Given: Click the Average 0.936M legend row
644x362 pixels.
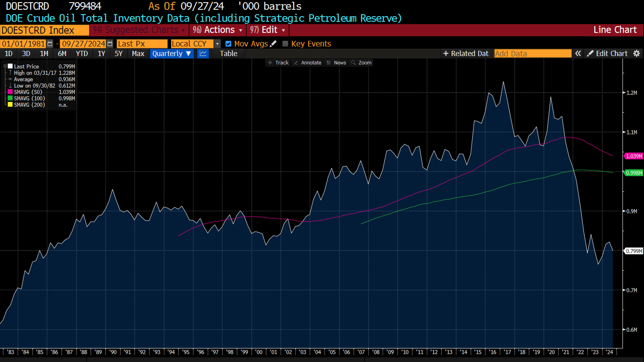Looking at the screenshot, I should click(x=41, y=79).
